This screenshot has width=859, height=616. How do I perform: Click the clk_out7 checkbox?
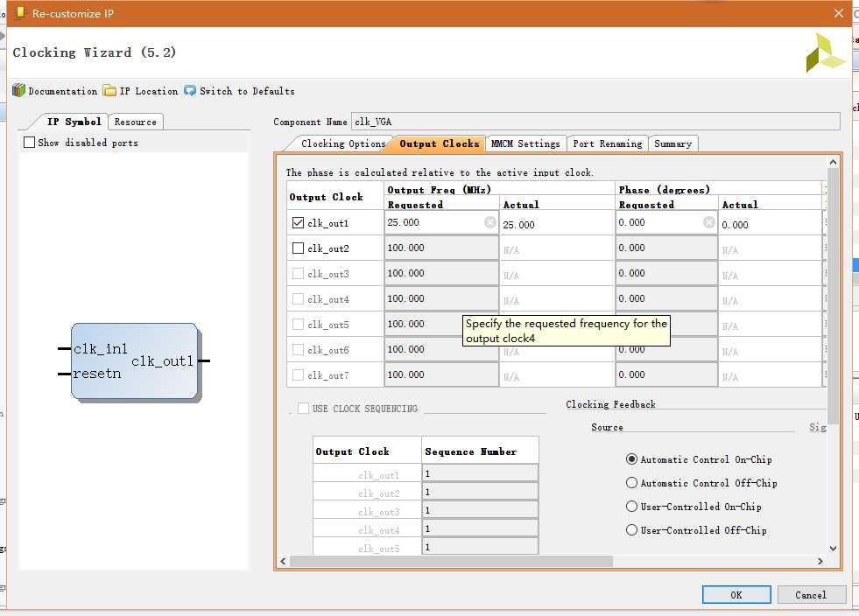pyautogui.click(x=298, y=375)
